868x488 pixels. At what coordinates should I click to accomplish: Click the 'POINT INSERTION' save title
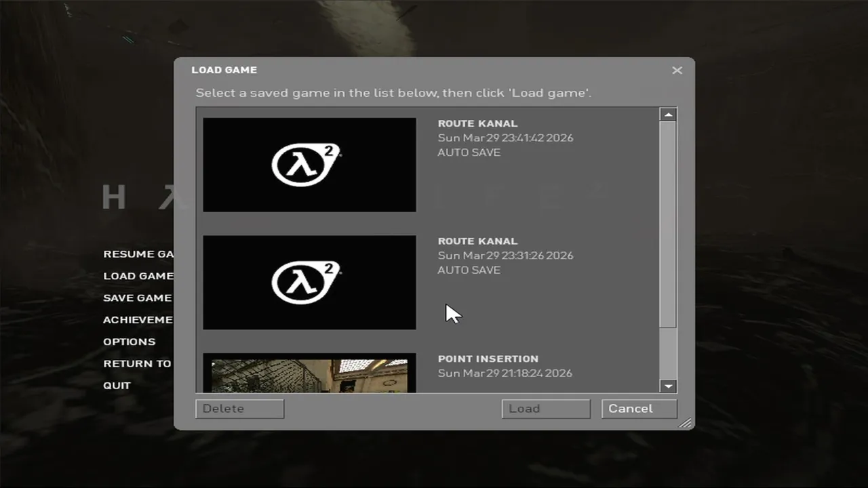[488, 359]
